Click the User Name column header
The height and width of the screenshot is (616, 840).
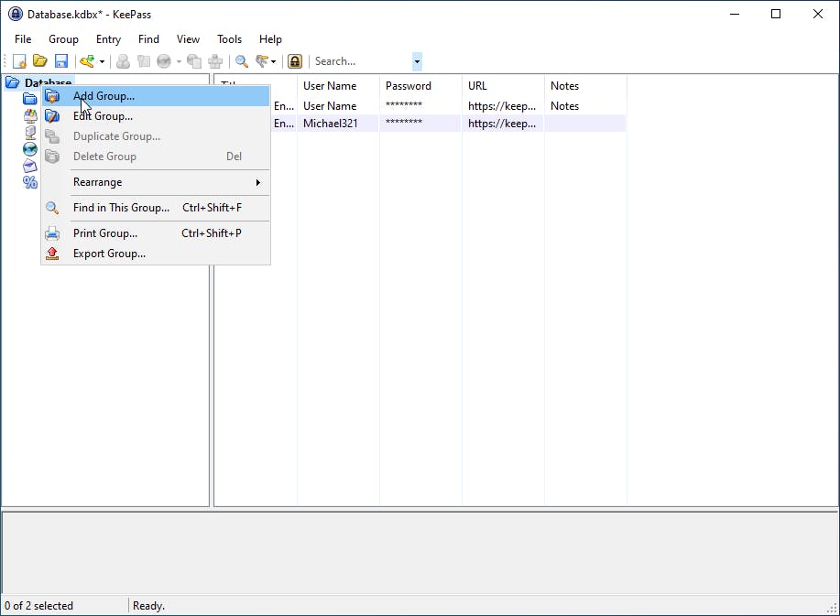click(338, 86)
